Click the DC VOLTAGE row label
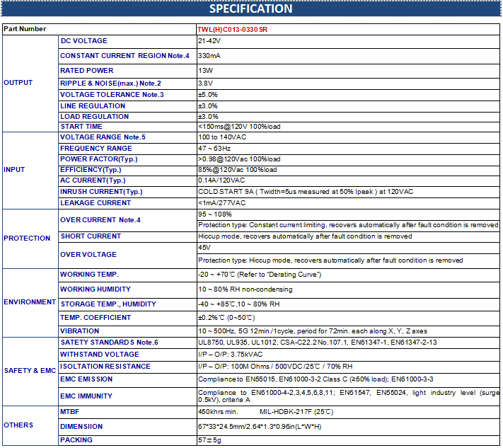This screenshot has height=448, width=503. (83, 41)
